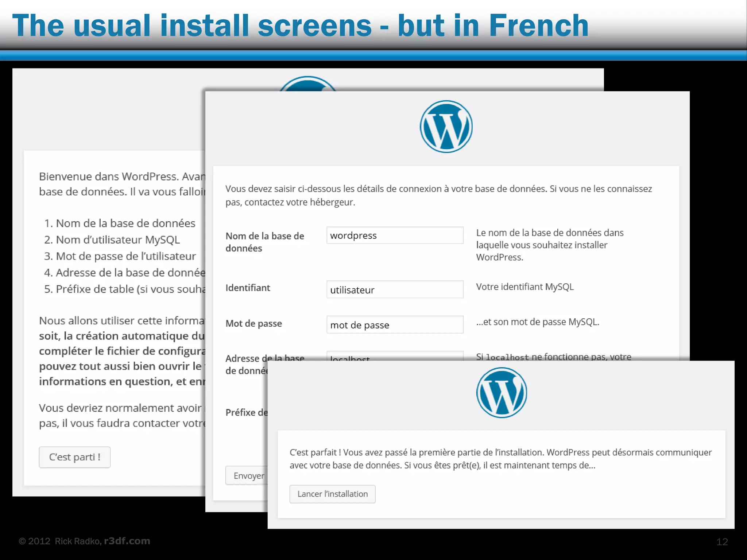Click the WordPress logo in front success window
The image size is (747, 560).
tap(502, 393)
